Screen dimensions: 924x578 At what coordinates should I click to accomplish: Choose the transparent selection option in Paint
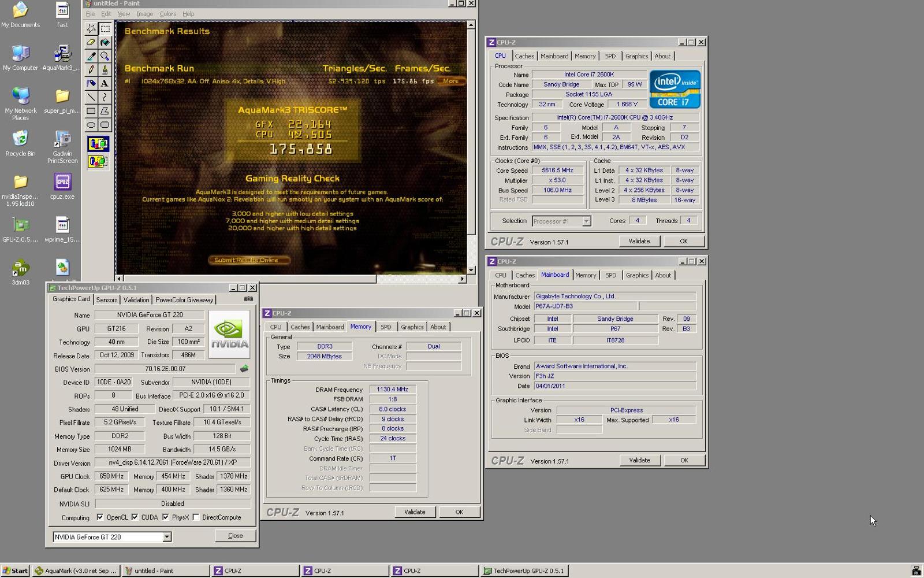[x=98, y=162]
